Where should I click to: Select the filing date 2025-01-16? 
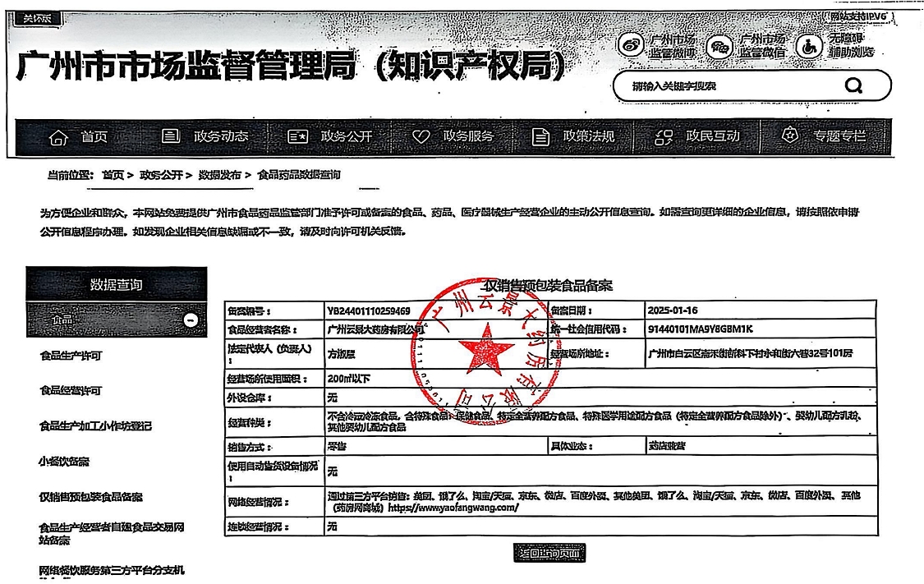673,310
